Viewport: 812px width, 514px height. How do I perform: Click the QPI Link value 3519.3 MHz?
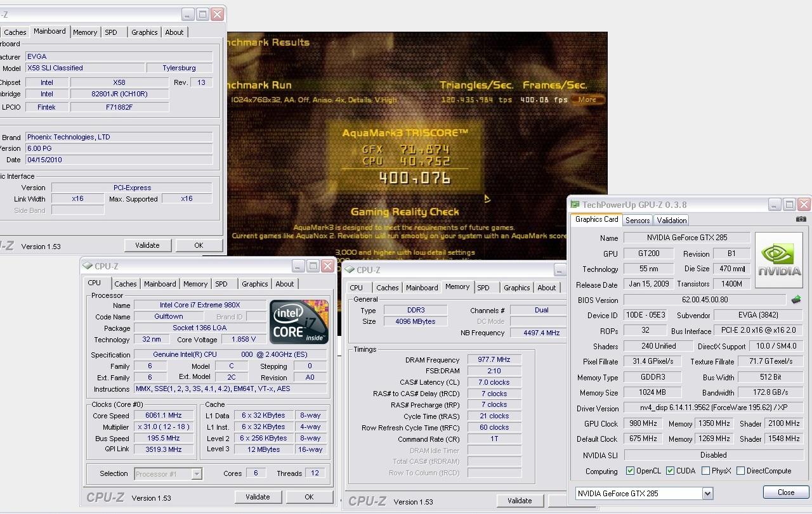point(163,449)
